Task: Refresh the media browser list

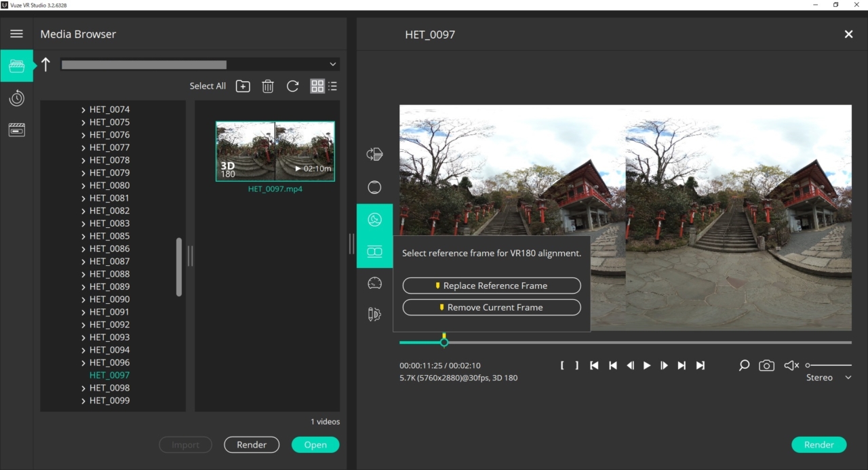Action: tap(292, 86)
